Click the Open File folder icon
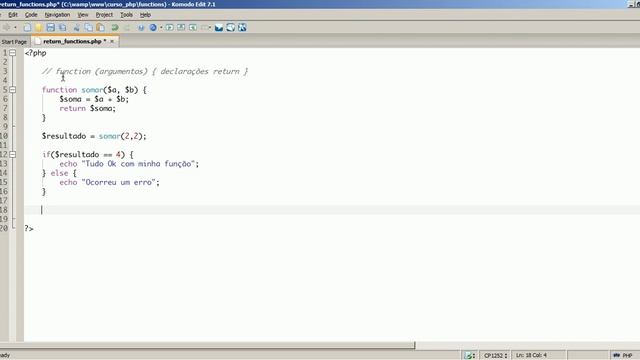640x360 pixels. (38, 27)
